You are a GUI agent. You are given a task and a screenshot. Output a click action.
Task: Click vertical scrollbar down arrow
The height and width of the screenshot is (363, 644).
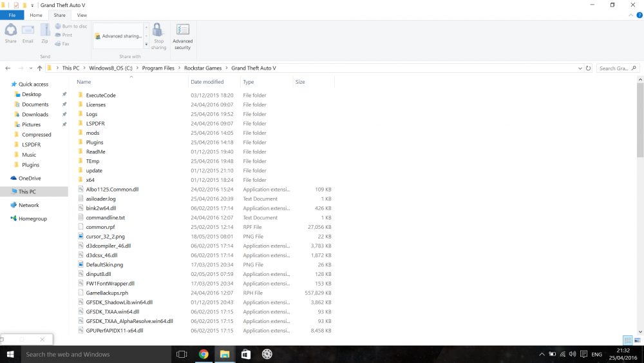[x=640, y=332]
